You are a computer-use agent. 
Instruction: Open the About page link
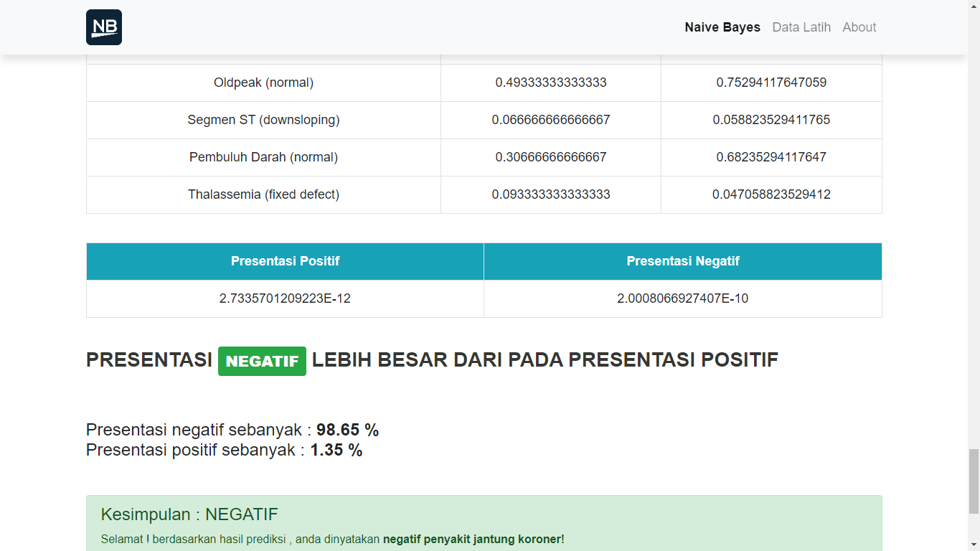point(859,27)
